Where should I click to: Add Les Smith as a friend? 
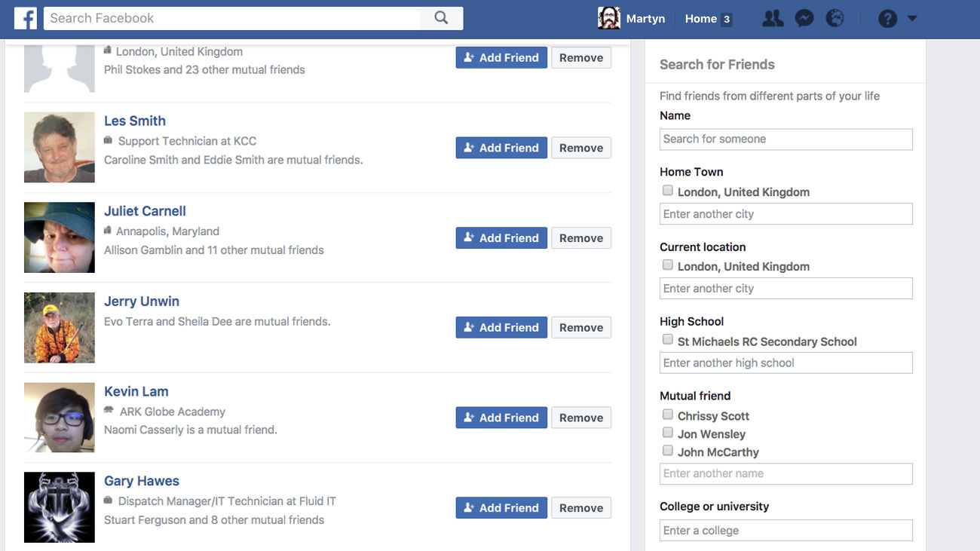coord(501,148)
